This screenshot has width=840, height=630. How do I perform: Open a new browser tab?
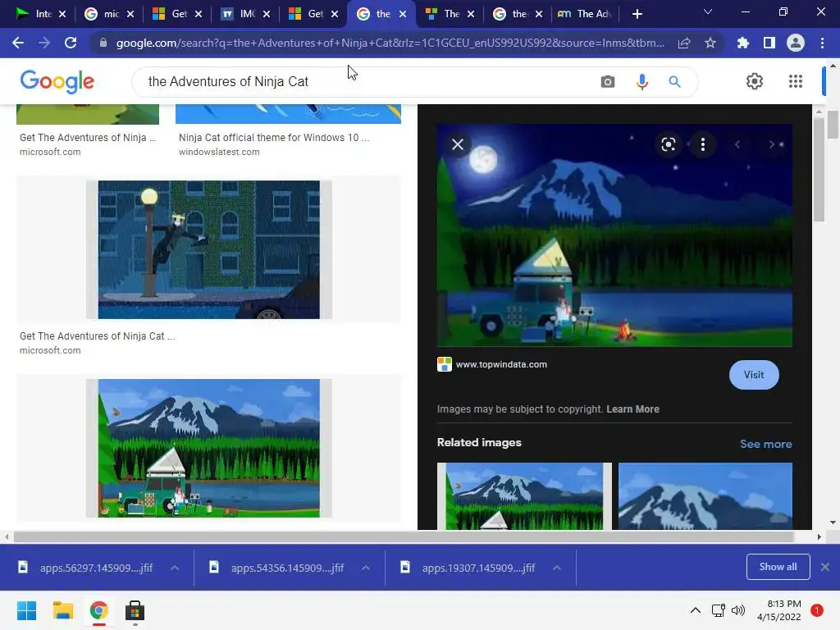pos(637,14)
